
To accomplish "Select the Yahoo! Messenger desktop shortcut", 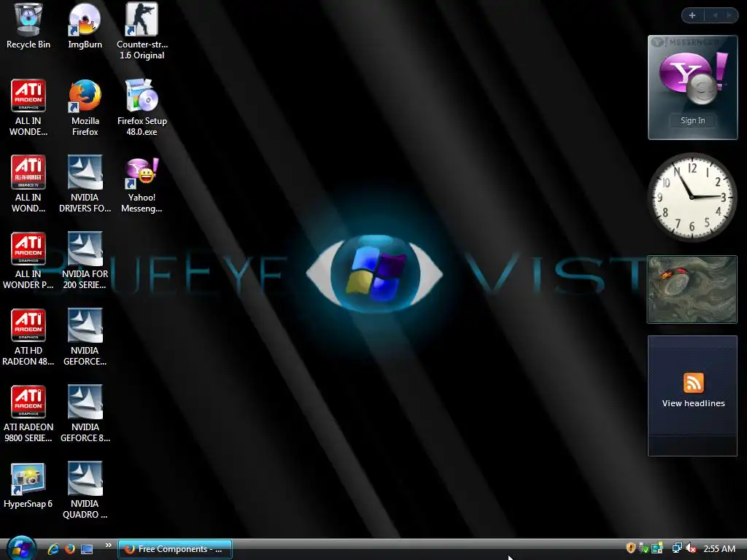I will tap(142, 184).
